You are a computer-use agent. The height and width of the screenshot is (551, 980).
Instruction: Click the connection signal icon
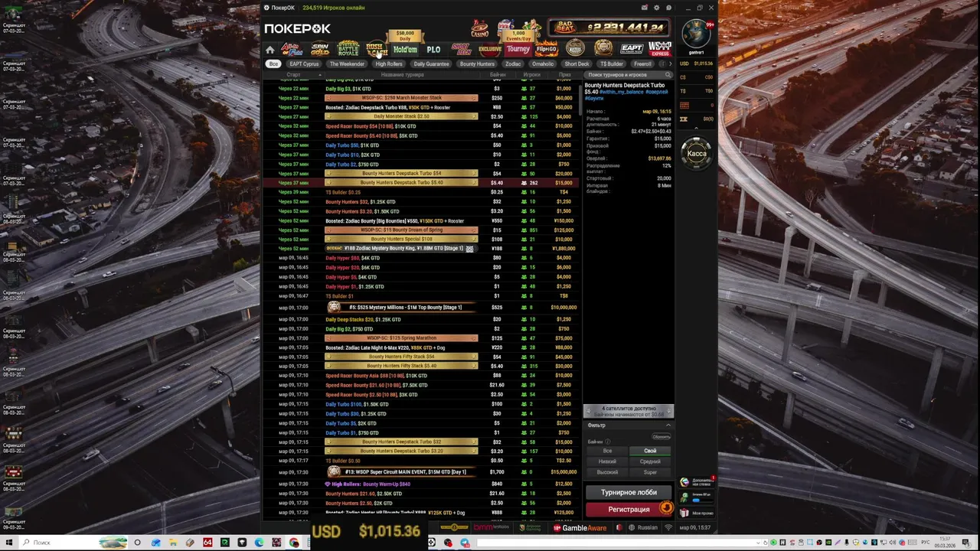(668, 528)
